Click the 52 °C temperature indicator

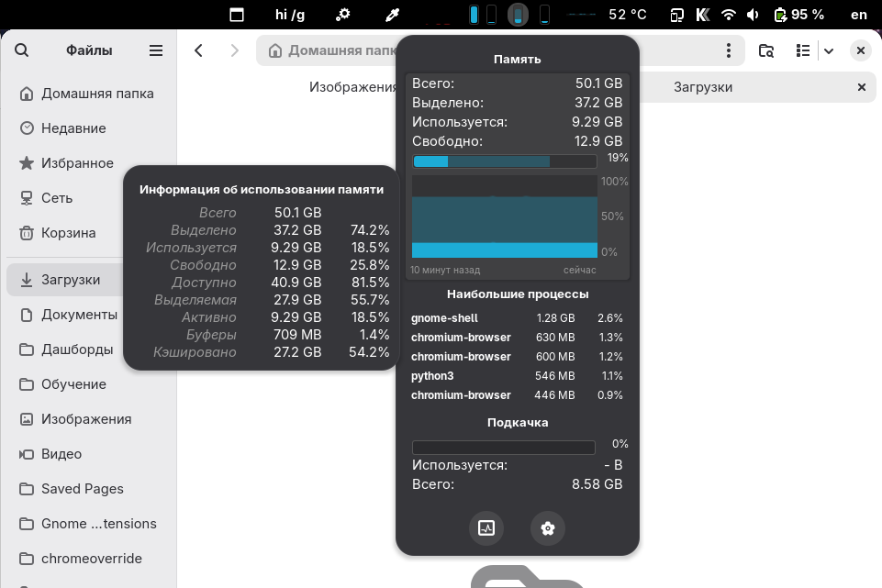coord(627,15)
